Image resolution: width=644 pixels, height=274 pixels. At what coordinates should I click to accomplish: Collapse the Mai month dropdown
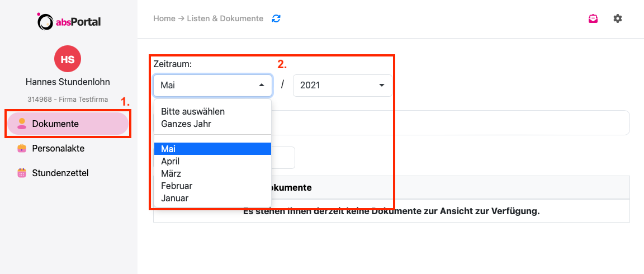[213, 86]
